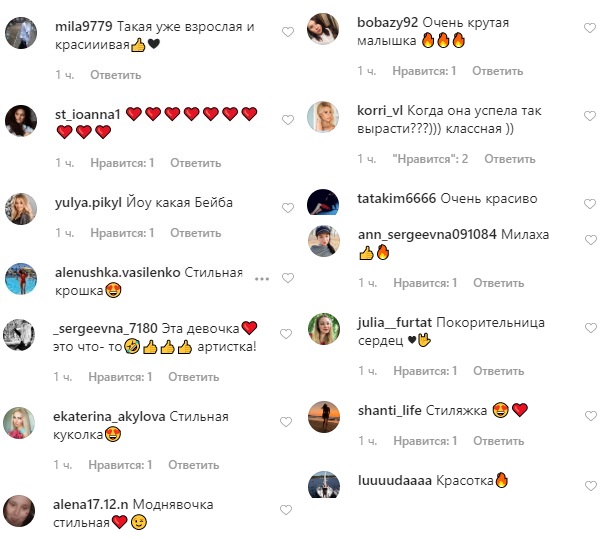The height and width of the screenshot is (539, 610).
Task: Click Ответить under korri_vl's comment
Action: [x=510, y=159]
